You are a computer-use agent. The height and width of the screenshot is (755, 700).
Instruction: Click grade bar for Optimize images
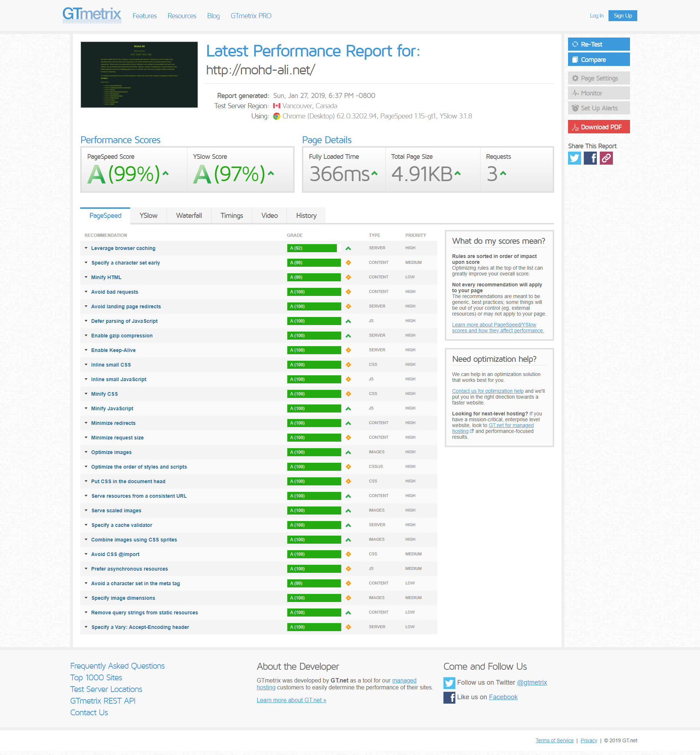[x=314, y=453]
